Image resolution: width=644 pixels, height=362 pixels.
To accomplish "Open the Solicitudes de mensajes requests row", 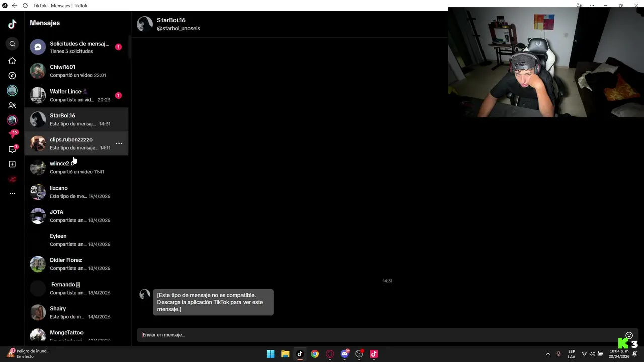I will [x=76, y=47].
